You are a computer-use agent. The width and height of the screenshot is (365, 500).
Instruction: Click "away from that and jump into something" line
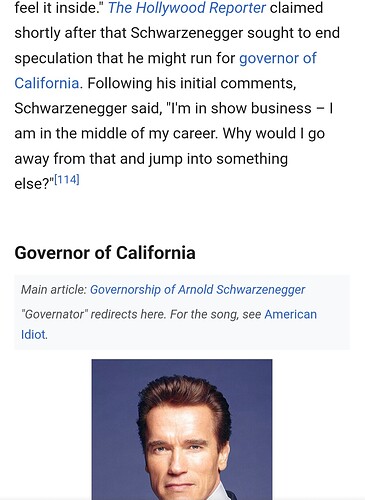pyautogui.click(x=151, y=159)
